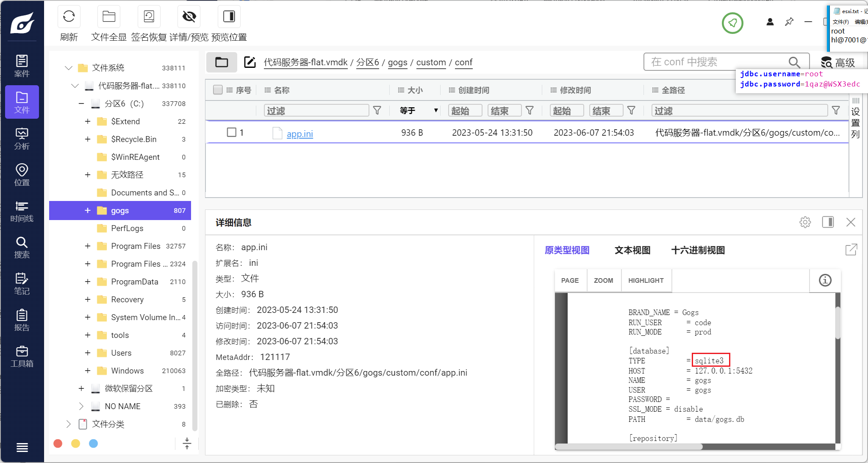This screenshot has height=463, width=868.
Task: Open the 报告 sidebar section
Action: [22, 320]
